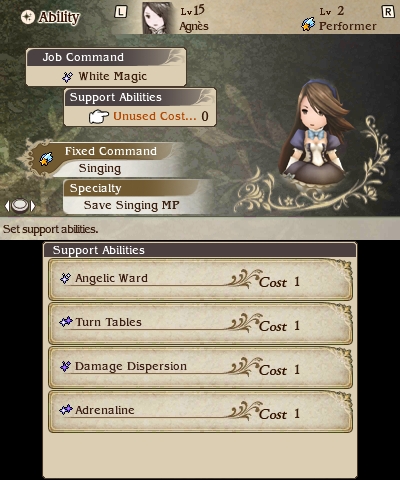Click the White Magic sparkle icon
This screenshot has width=400, height=480.
[x=67, y=77]
